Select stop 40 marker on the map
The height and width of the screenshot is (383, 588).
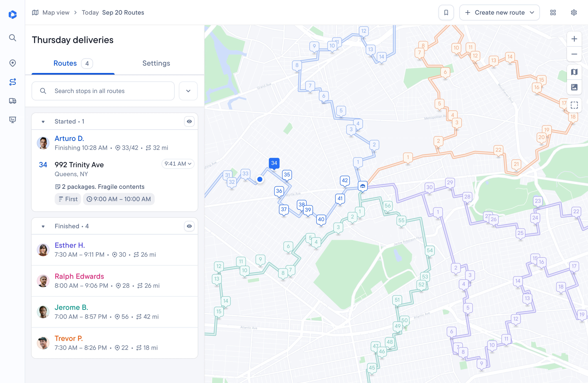(321, 220)
